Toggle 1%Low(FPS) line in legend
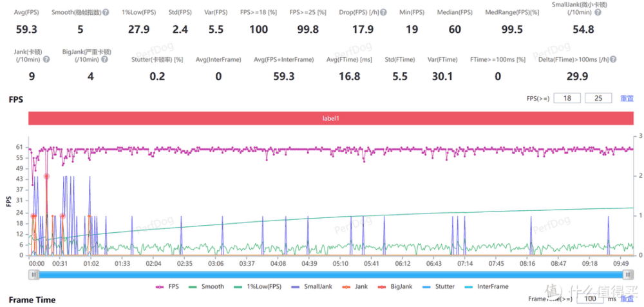The image size is (644, 307). click(x=258, y=286)
